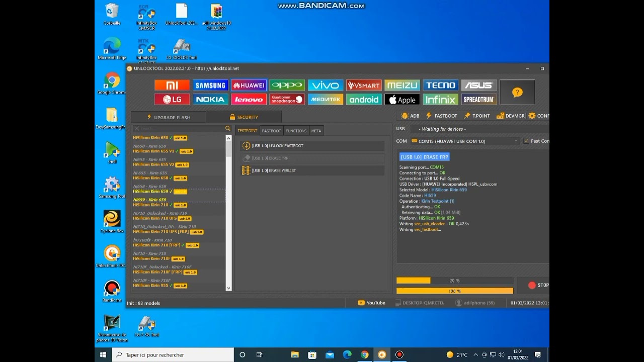Image resolution: width=644 pixels, height=362 pixels.
Task: Click the model list scrollbar up arrow
Action: click(228, 138)
